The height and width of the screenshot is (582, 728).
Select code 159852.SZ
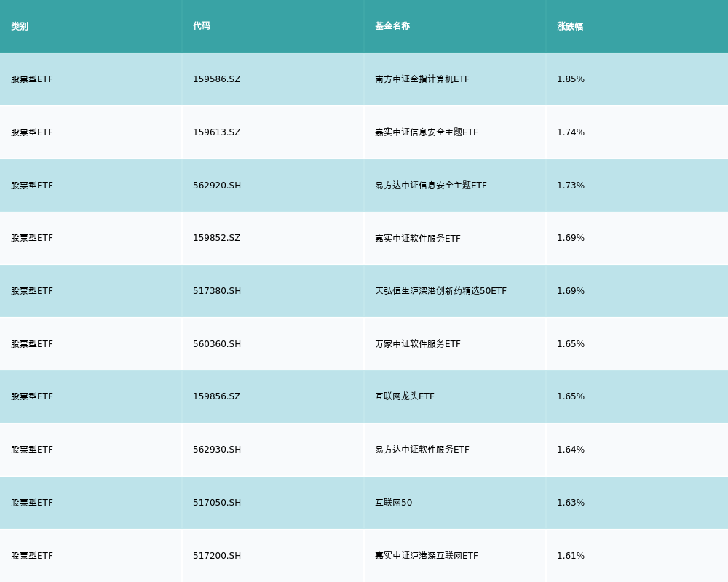pos(217,238)
